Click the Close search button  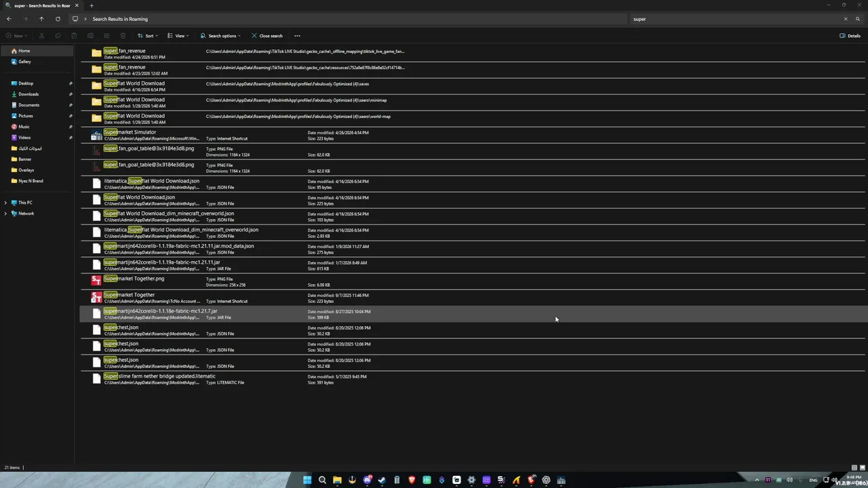tap(267, 36)
